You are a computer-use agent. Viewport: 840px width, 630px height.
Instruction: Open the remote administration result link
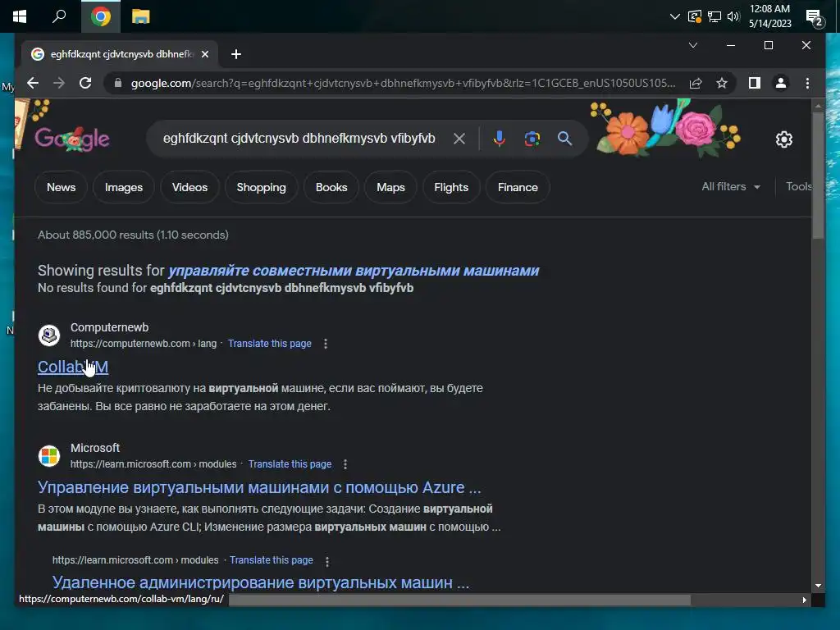[261, 582]
